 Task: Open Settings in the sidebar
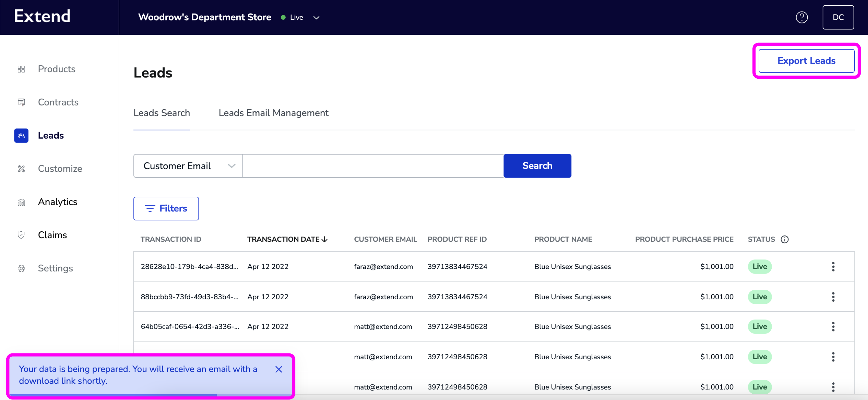[x=55, y=268]
